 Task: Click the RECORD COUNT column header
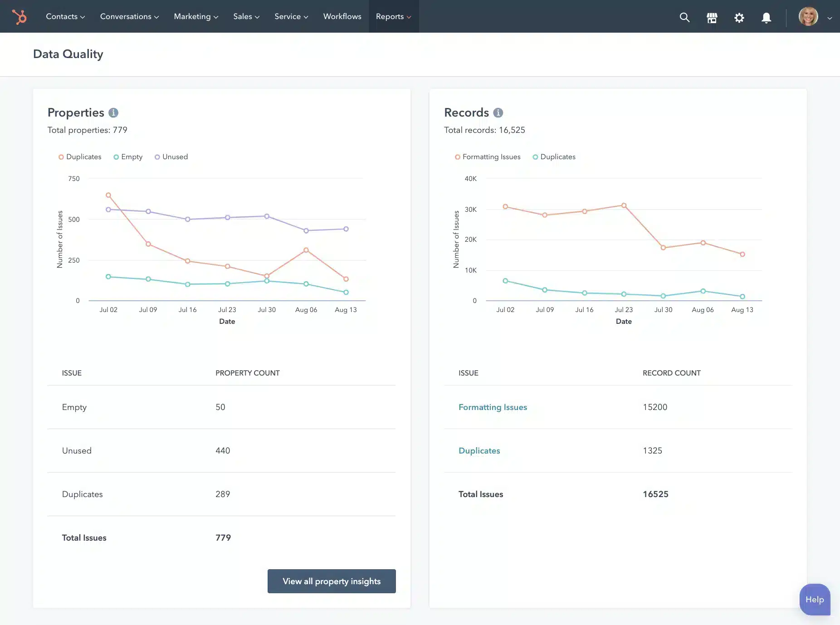click(x=672, y=373)
